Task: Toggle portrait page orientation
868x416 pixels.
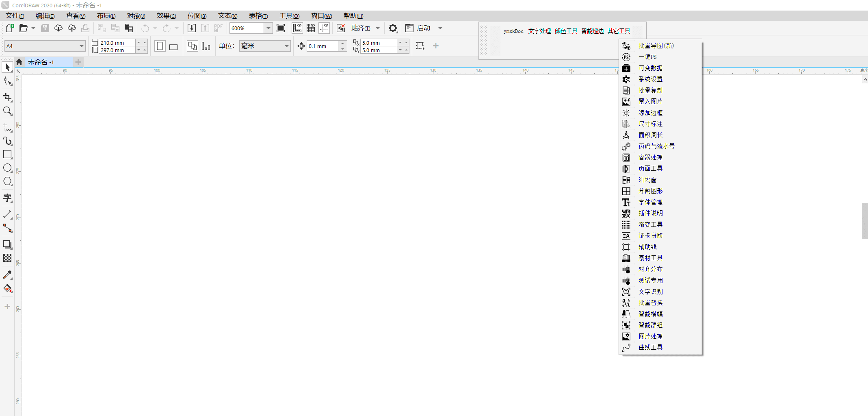Action: (x=160, y=46)
